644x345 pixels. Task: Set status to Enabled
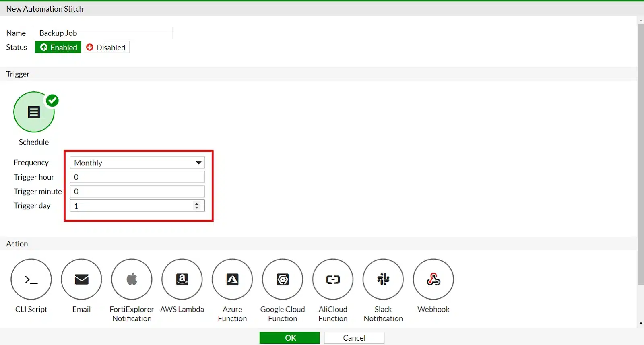click(58, 48)
